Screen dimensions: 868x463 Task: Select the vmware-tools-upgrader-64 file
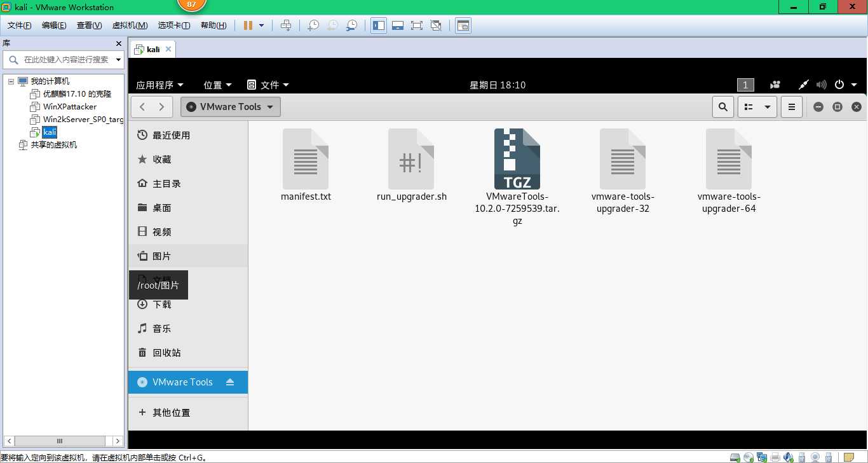tap(729, 170)
